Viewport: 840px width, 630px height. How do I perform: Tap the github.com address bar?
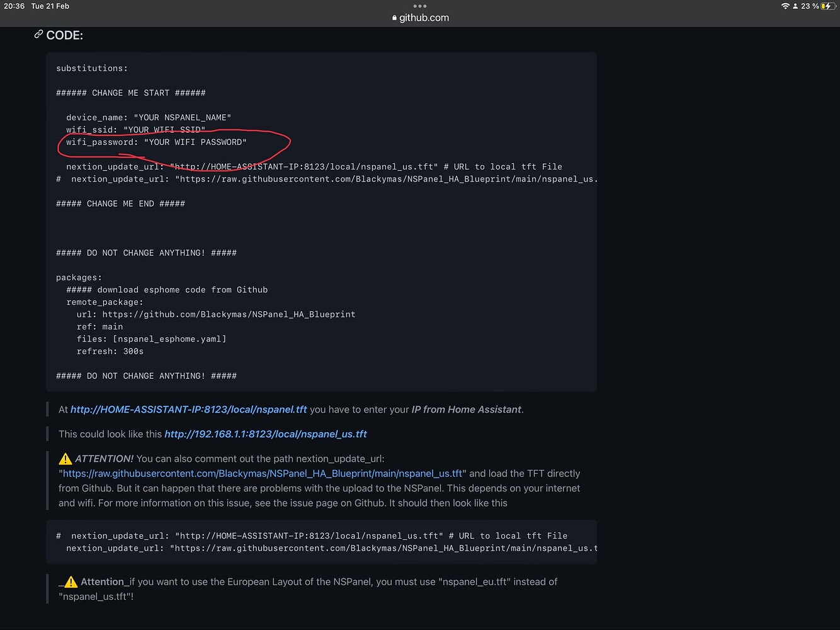[x=424, y=18]
